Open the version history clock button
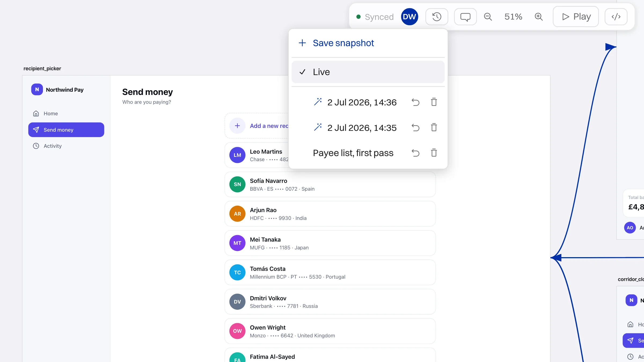The image size is (644, 362). click(437, 17)
